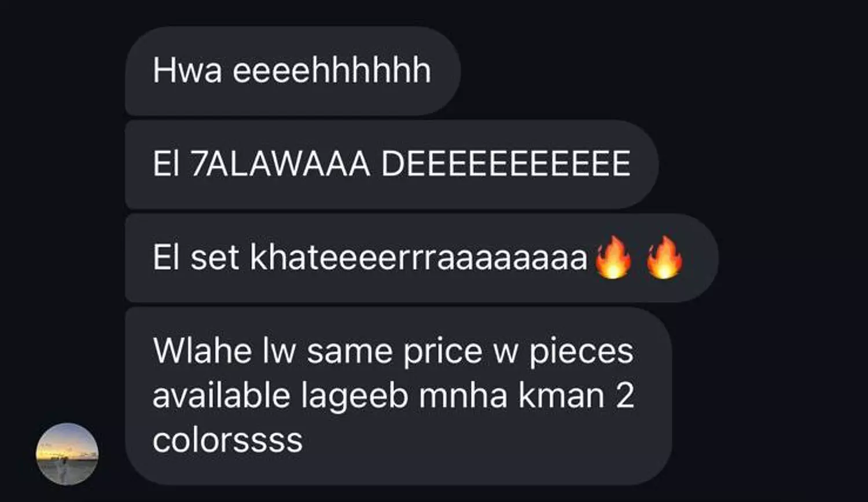Click the word "7ALAWAAA"
The width and height of the screenshot is (868, 502).
[x=280, y=164]
